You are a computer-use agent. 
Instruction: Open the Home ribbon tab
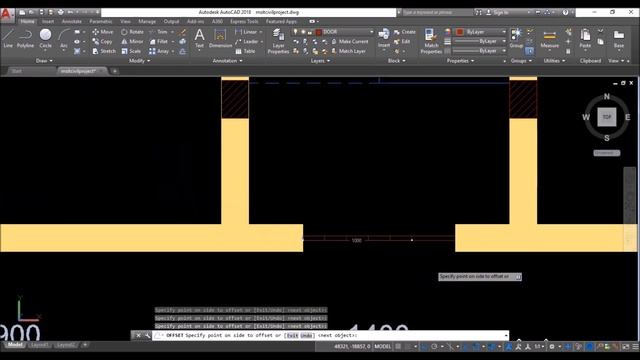(x=28, y=21)
